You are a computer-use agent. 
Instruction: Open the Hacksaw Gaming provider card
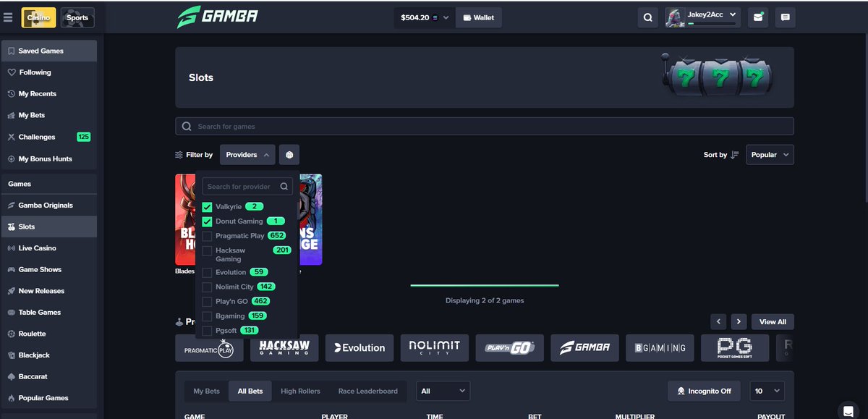click(284, 348)
